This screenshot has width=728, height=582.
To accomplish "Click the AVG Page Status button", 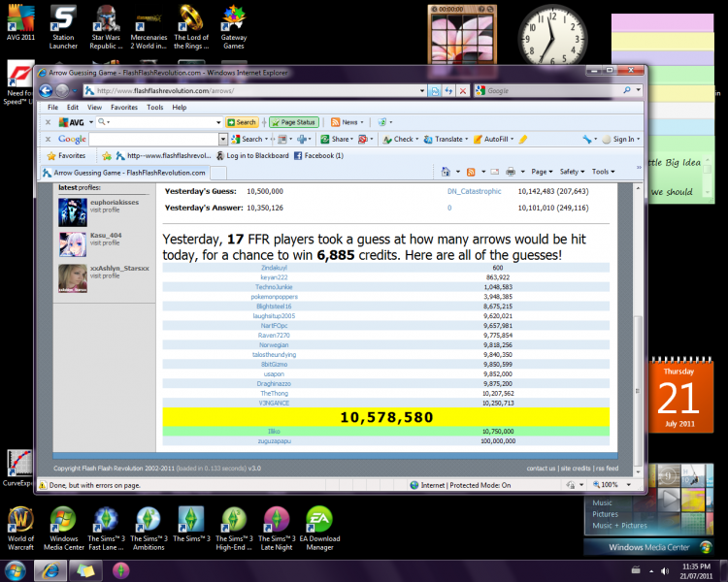I will (x=294, y=122).
